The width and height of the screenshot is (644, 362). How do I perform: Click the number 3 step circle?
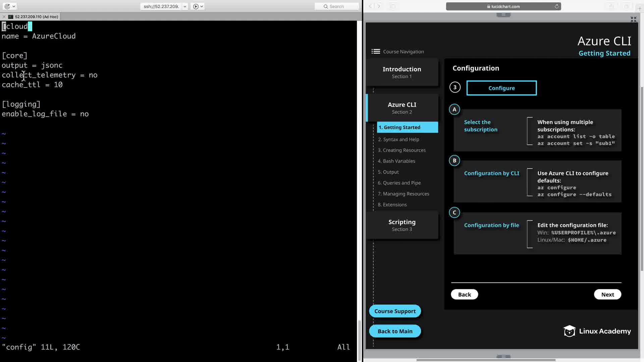click(455, 87)
